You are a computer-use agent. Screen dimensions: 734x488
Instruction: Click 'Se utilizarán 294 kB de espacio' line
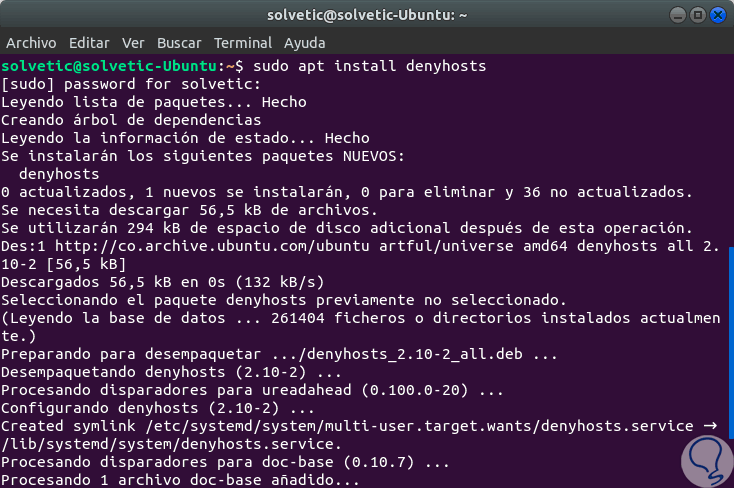(346, 228)
